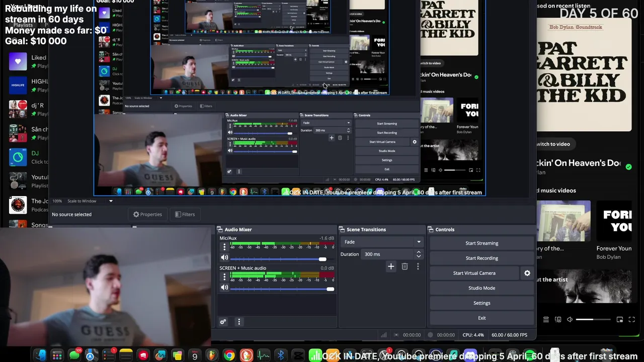644x362 pixels.
Task: Click Pat Garrett & Billy the Kid album art
Action: click(584, 74)
